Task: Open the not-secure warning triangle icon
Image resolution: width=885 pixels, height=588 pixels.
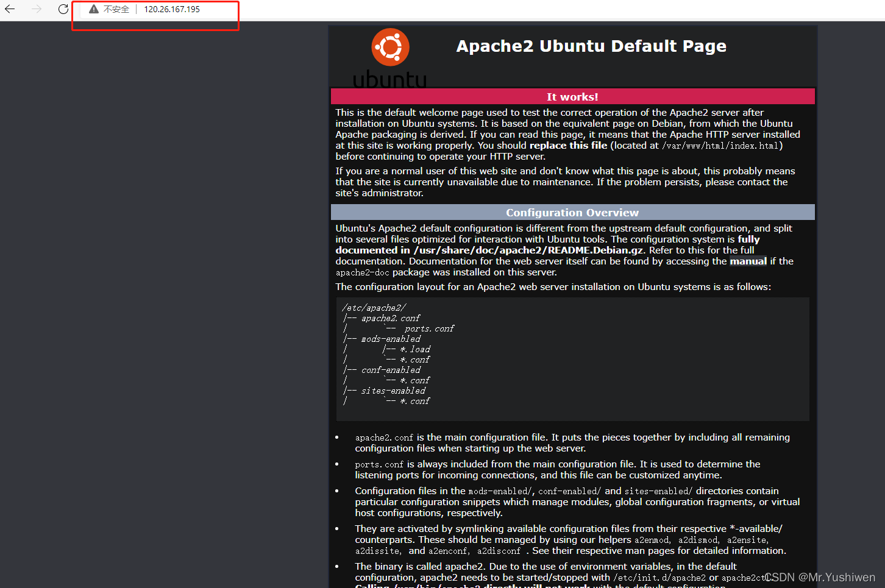Action: 93,9
